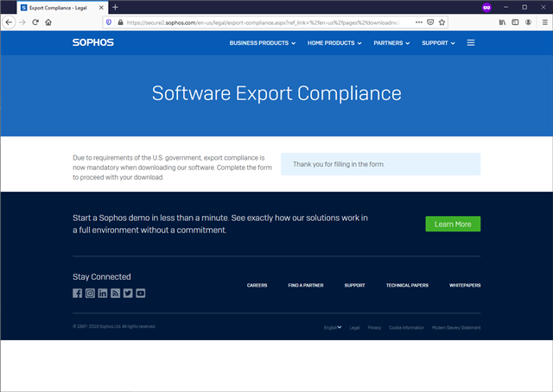Open the Whitepapers link
Screen dimensions: 553x392
coord(465,285)
